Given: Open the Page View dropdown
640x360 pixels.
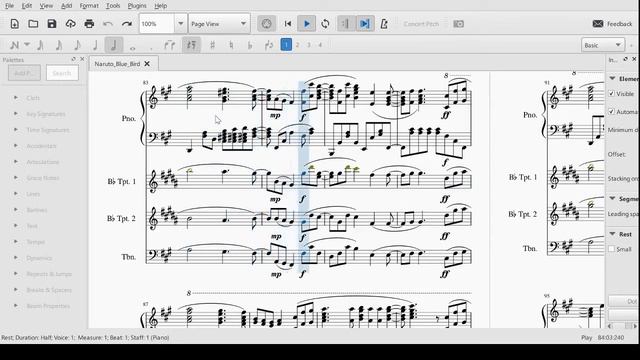Looking at the screenshot, I should click(x=219, y=24).
